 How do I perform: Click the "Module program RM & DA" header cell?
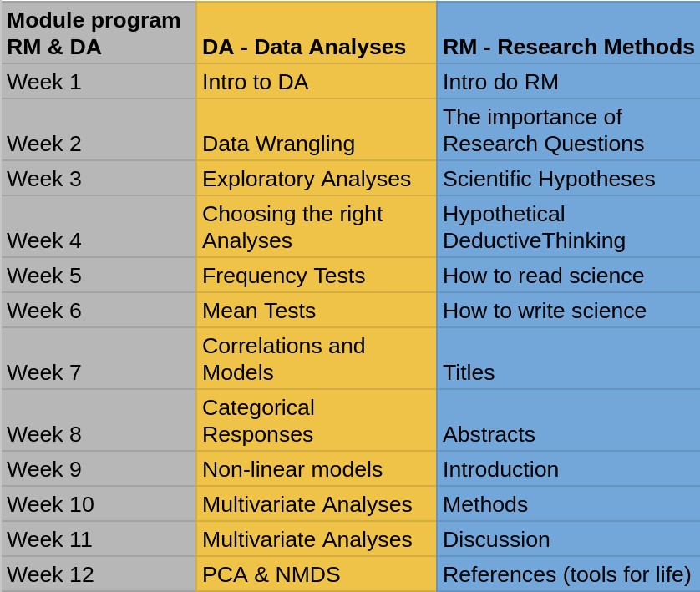(x=98, y=33)
